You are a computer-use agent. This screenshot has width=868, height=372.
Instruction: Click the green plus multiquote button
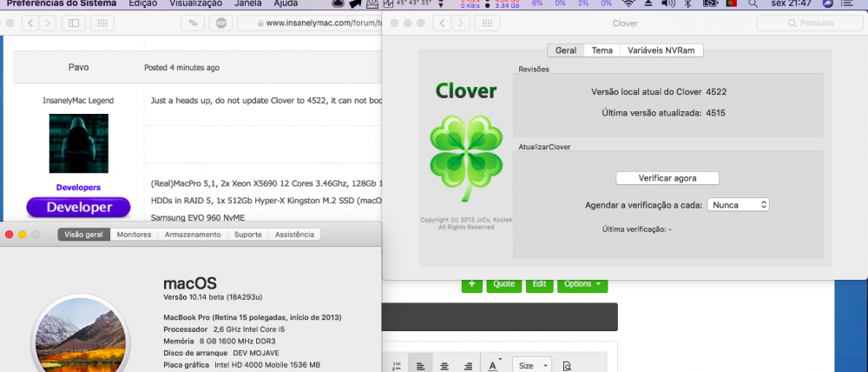tap(471, 284)
